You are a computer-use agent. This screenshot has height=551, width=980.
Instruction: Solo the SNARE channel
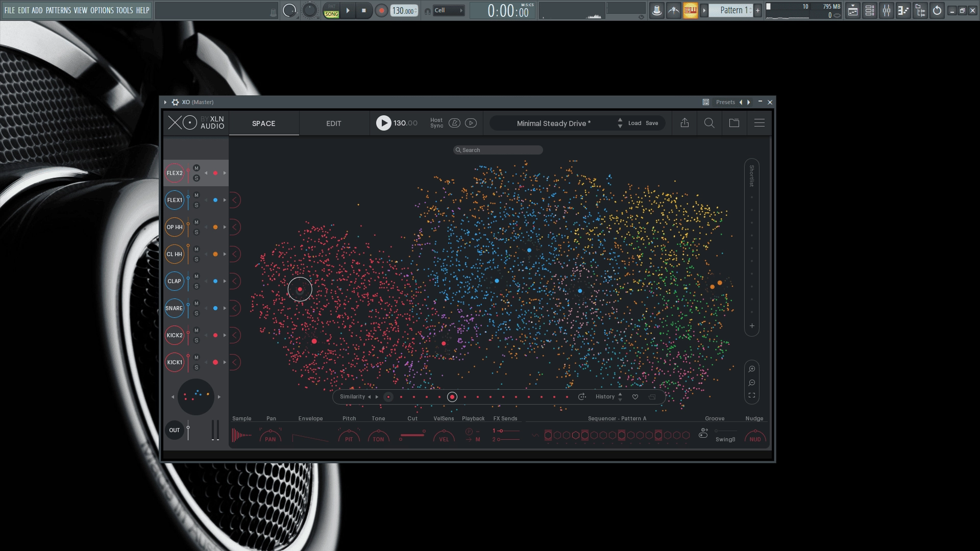click(x=197, y=313)
